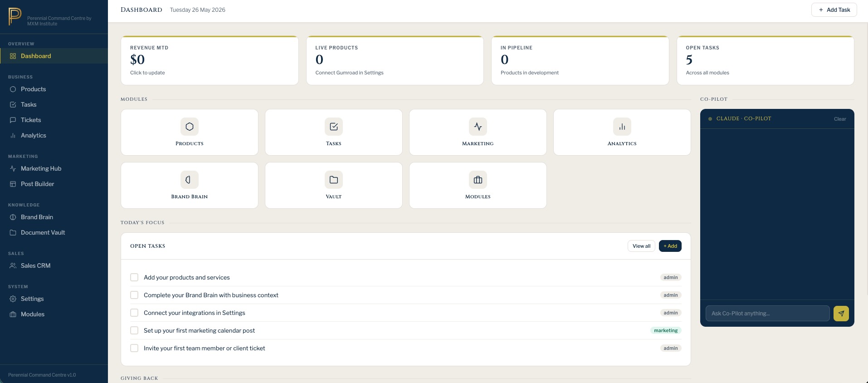This screenshot has height=383, width=868.
Task: Click the Analytics bar chart icon in the sidebar
Action: coord(13,135)
